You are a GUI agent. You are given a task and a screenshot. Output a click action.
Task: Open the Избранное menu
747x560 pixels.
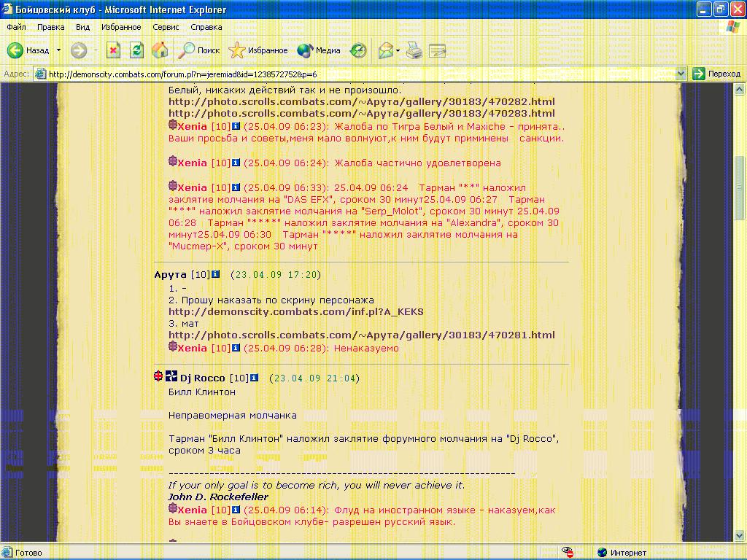[x=121, y=27]
